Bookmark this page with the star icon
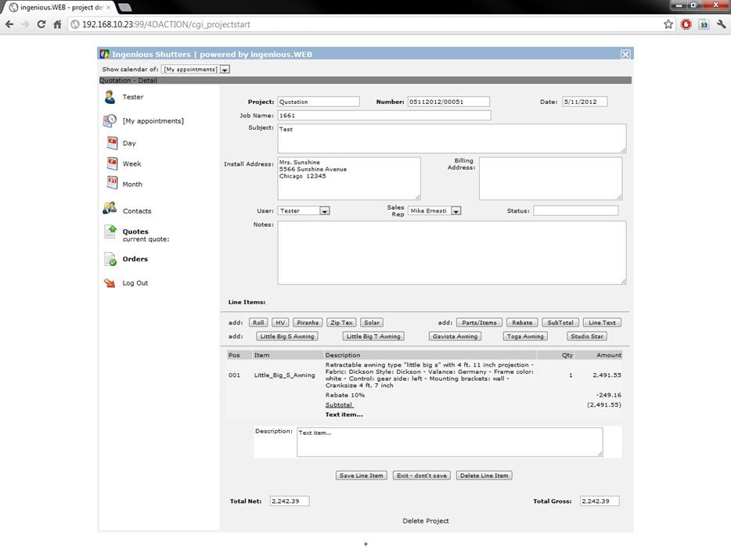 668,24
